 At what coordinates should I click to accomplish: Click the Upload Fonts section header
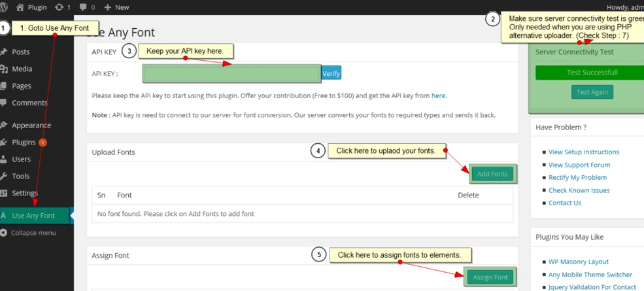click(113, 152)
